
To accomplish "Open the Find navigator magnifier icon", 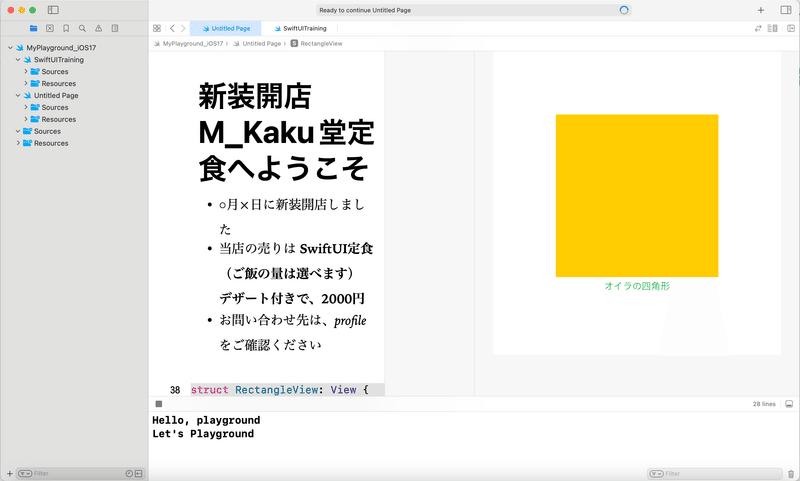I will click(82, 29).
